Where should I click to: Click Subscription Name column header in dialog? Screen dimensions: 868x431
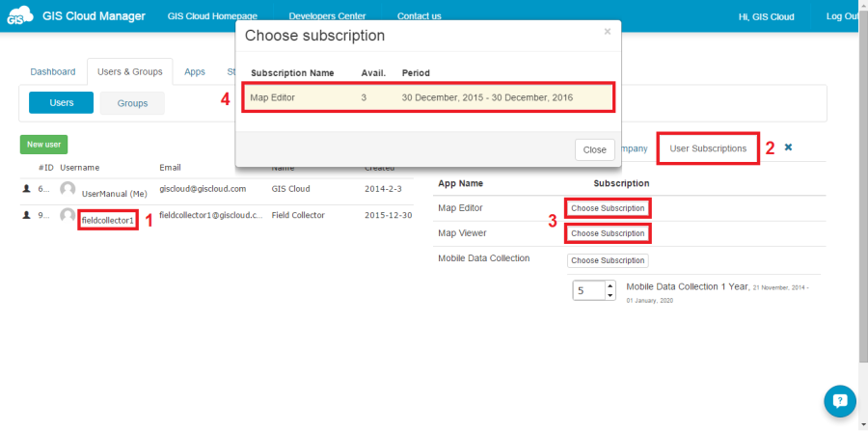(x=292, y=73)
